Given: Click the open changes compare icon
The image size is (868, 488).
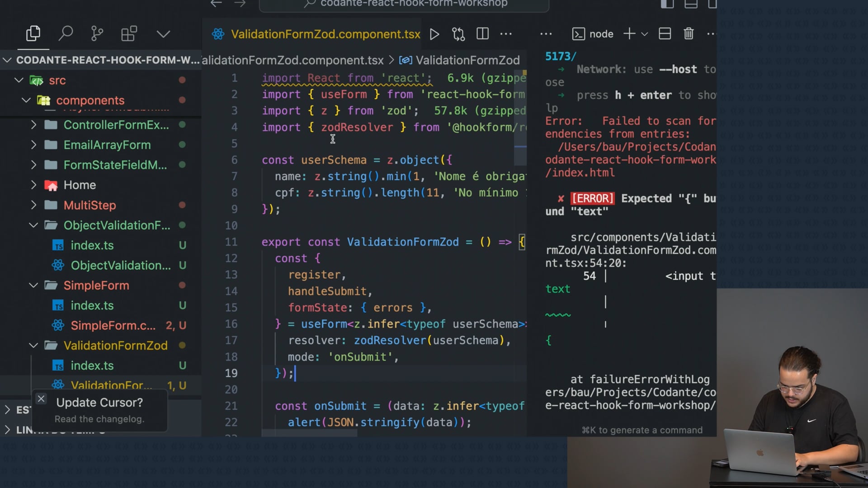Looking at the screenshot, I should [x=458, y=34].
